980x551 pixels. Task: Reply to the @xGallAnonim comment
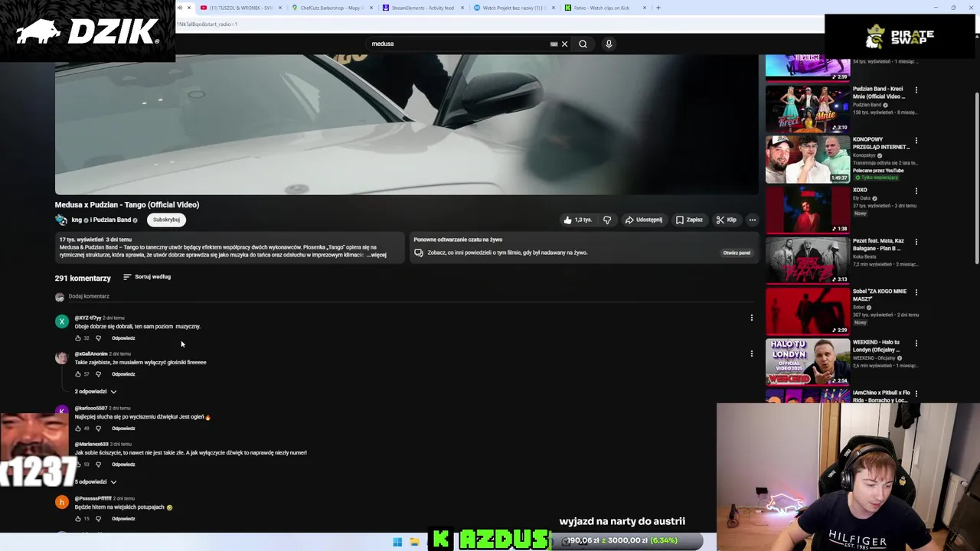click(123, 374)
